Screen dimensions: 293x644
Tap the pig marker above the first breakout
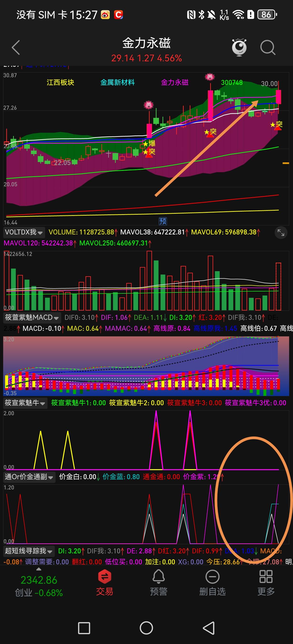[x=148, y=104]
